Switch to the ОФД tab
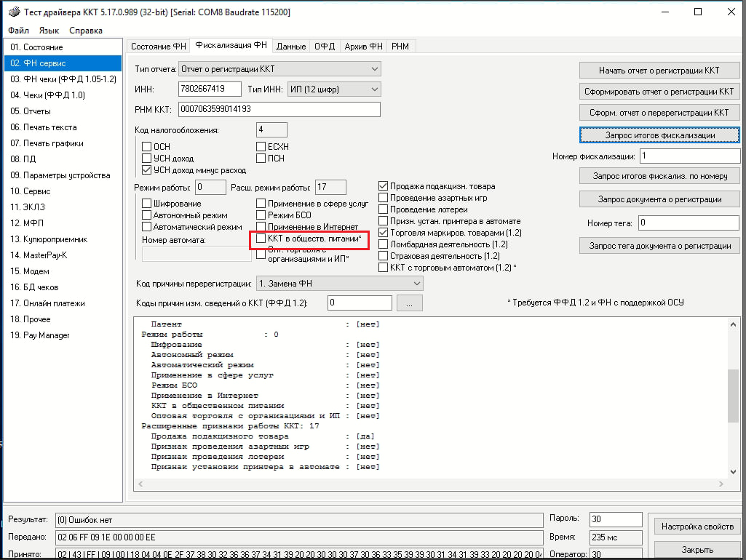The image size is (746, 560). tap(325, 47)
